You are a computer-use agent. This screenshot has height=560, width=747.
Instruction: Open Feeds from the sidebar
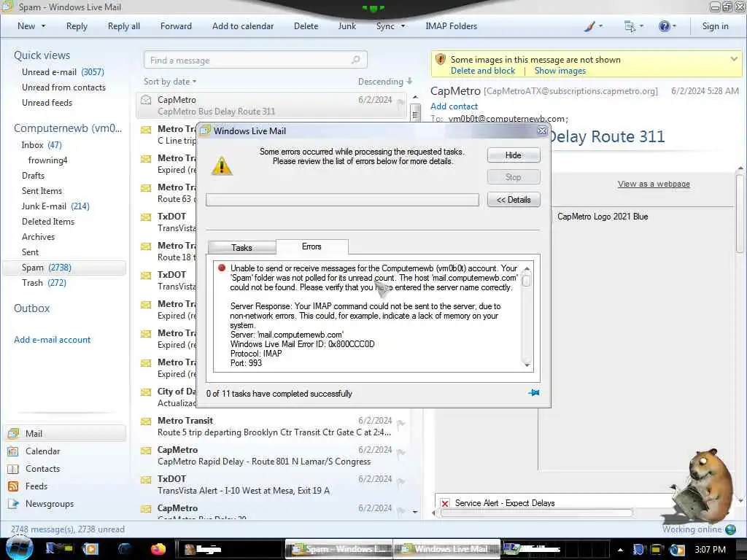pyautogui.click(x=36, y=486)
